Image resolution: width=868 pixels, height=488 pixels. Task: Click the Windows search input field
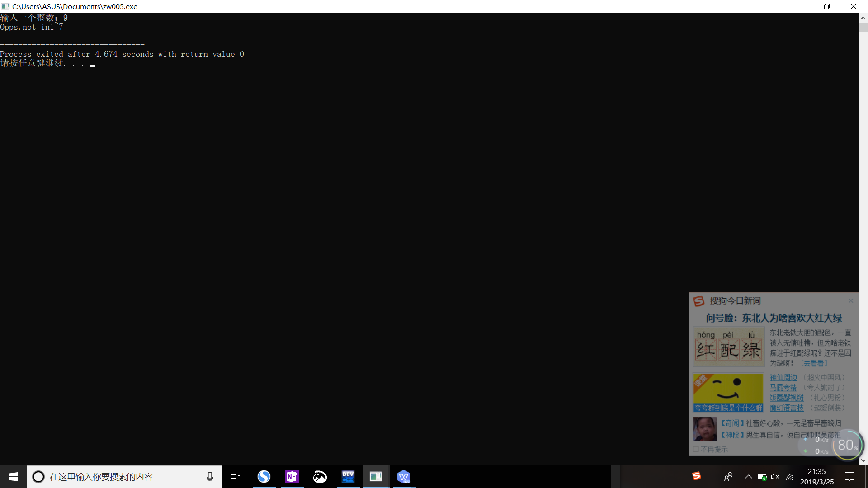[x=122, y=477]
